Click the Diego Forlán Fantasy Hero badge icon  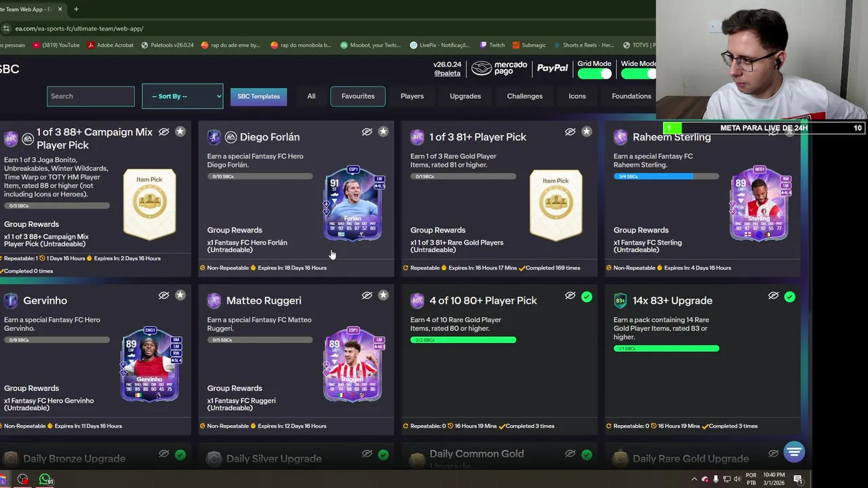tap(214, 137)
